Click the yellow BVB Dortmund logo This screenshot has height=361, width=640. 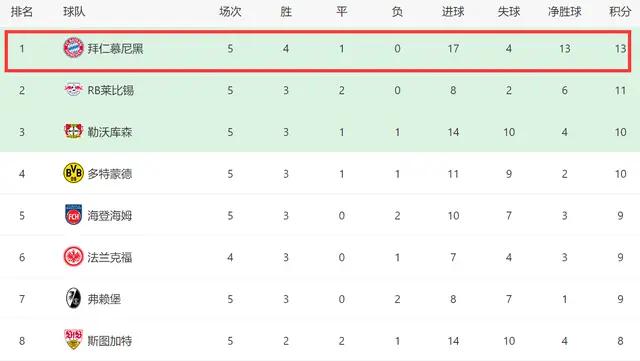73,173
